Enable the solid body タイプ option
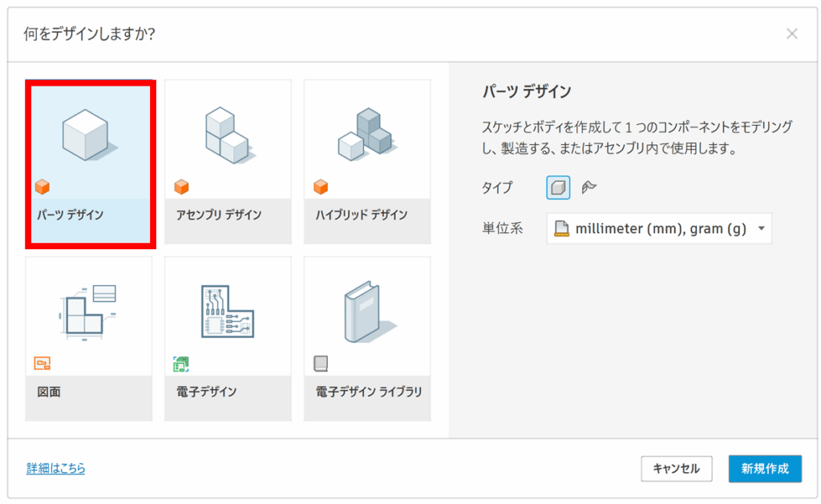 click(558, 187)
